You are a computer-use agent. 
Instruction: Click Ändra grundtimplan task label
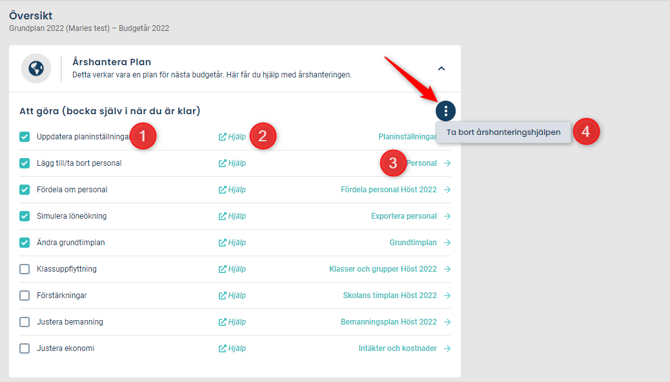[x=71, y=243]
